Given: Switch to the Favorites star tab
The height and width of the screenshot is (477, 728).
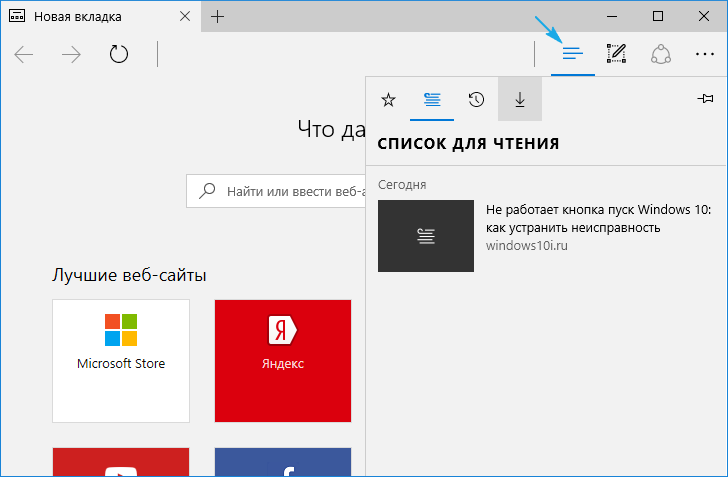Looking at the screenshot, I should [x=389, y=99].
